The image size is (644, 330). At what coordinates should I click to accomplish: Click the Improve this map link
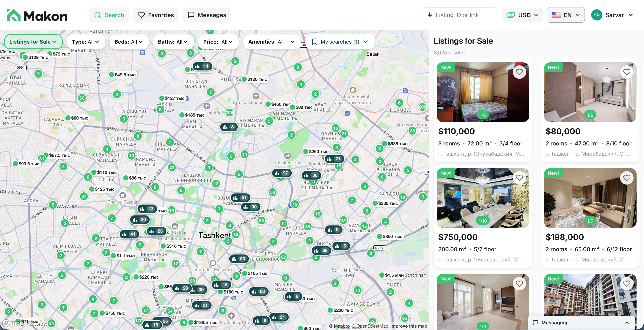click(409, 326)
